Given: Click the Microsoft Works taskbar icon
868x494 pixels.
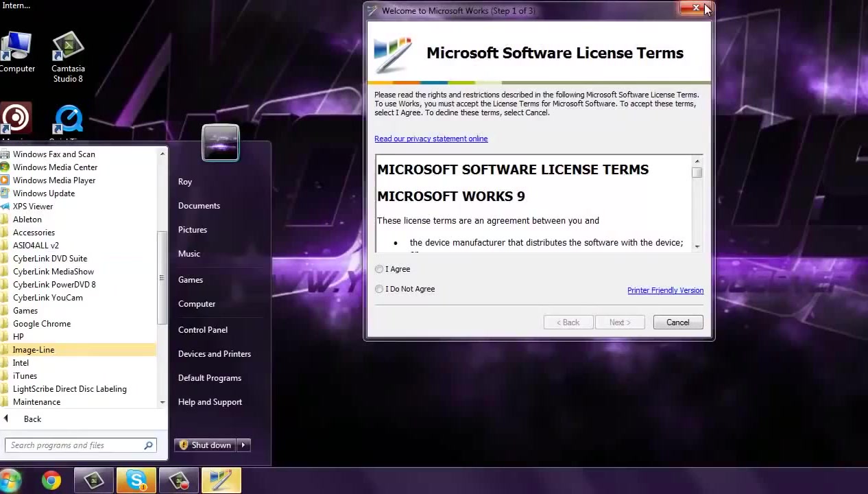Looking at the screenshot, I should (x=221, y=480).
